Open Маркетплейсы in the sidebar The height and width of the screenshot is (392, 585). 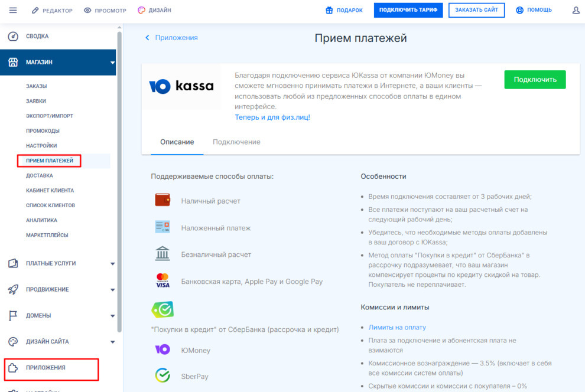pos(47,235)
